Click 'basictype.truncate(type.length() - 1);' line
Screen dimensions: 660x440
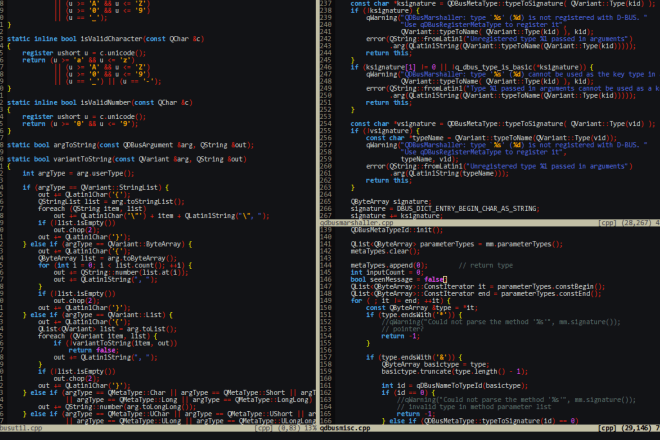click(455, 371)
